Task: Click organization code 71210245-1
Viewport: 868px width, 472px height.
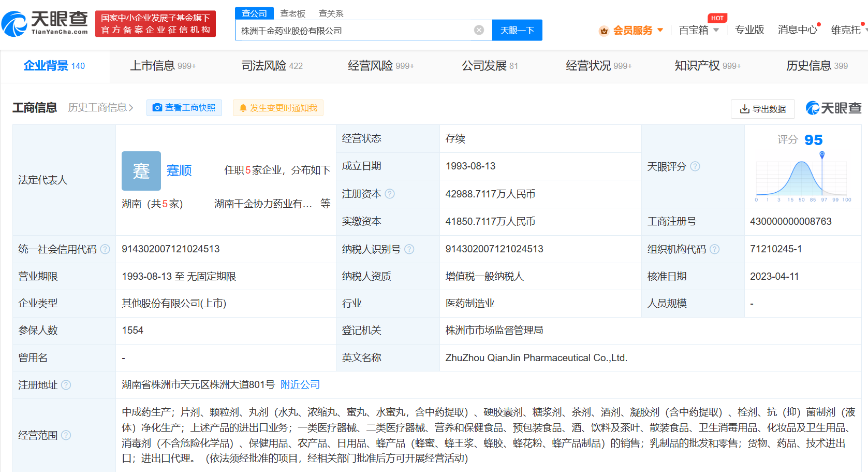Action: pos(776,249)
